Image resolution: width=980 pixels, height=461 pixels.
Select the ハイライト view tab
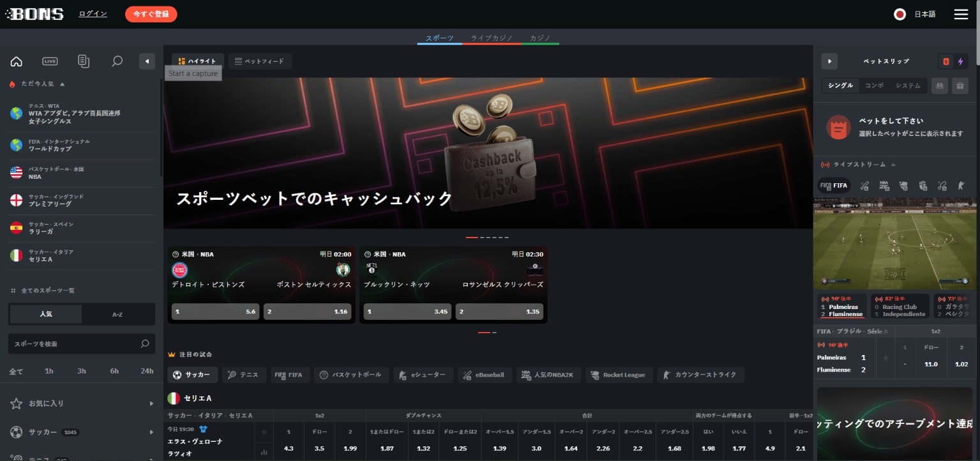pos(197,61)
